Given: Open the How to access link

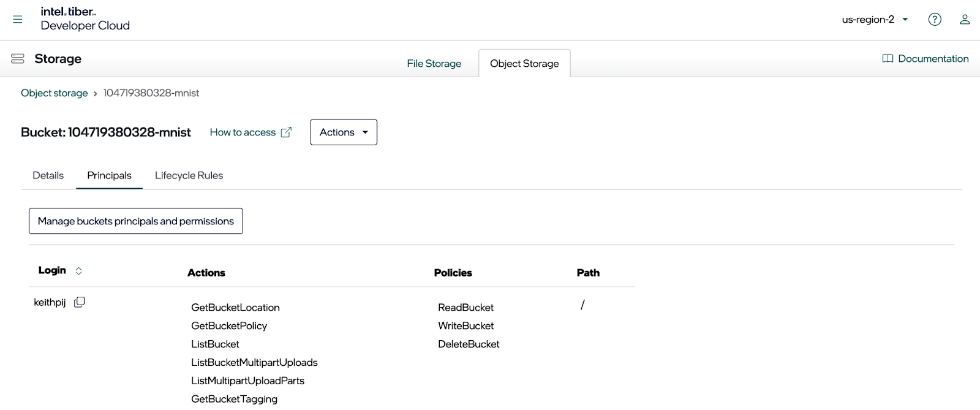Looking at the screenshot, I should 243,132.
